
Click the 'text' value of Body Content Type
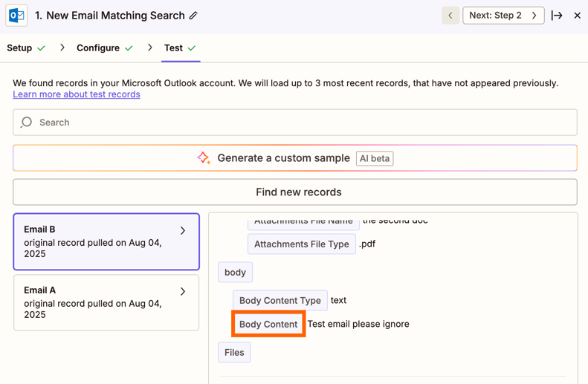338,301
